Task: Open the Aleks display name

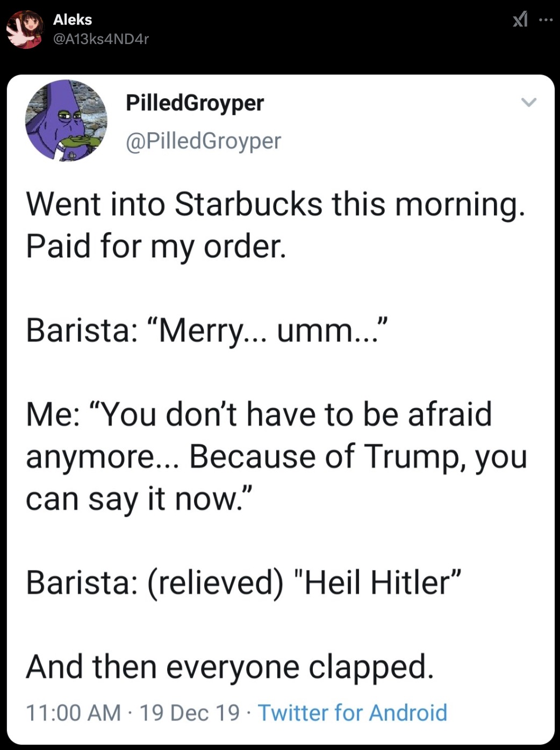Action: (73, 19)
